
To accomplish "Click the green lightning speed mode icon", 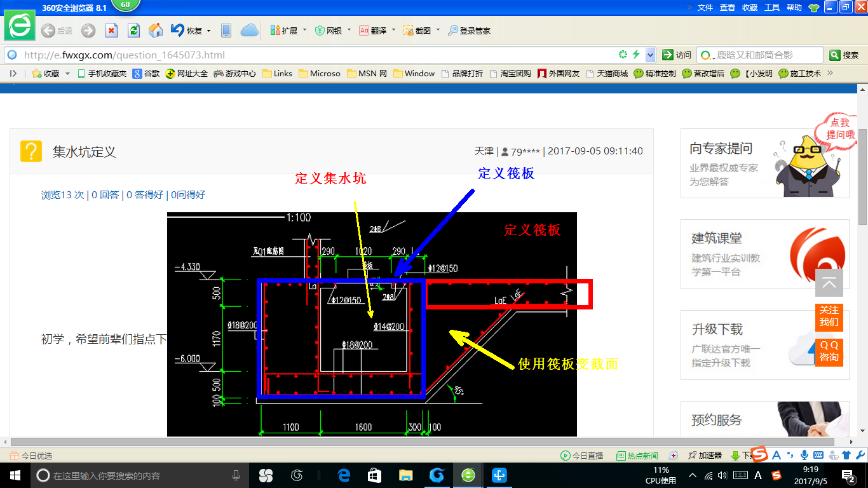I will [x=635, y=55].
